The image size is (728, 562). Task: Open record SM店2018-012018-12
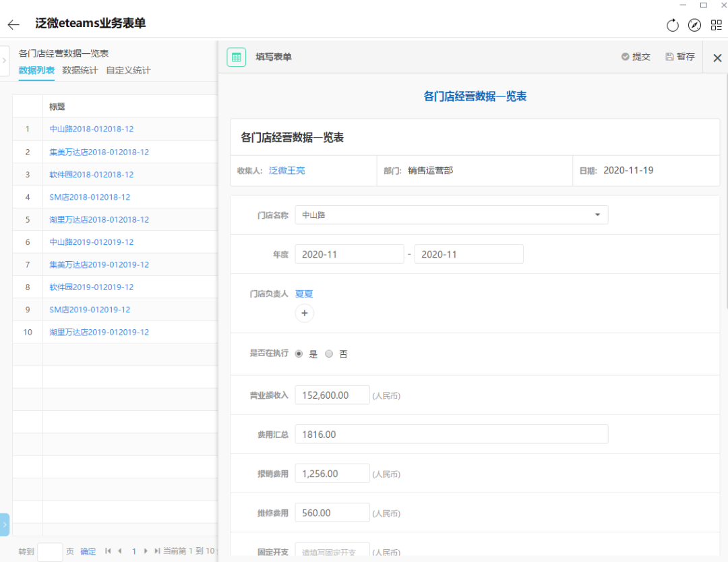90,197
